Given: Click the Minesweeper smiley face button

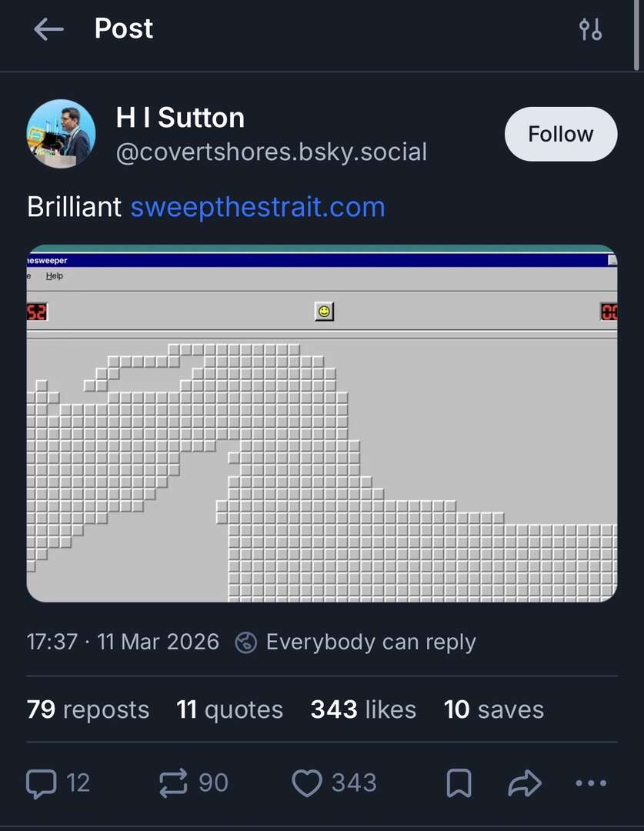Looking at the screenshot, I should (324, 312).
